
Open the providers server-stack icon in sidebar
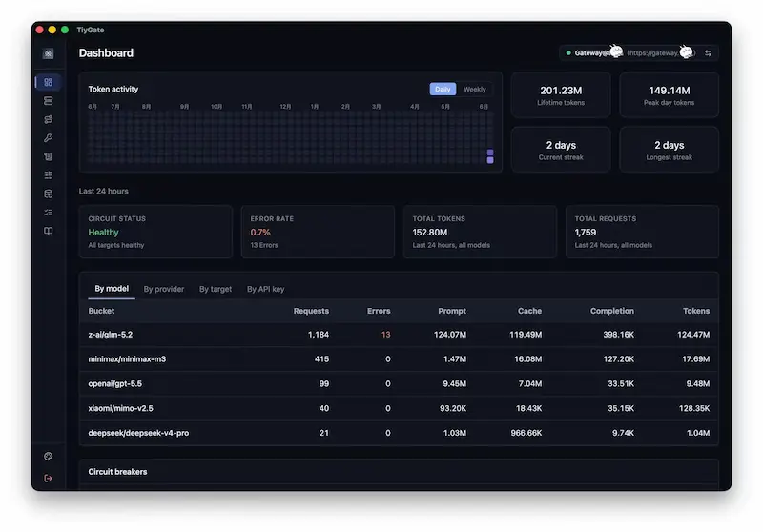point(49,101)
